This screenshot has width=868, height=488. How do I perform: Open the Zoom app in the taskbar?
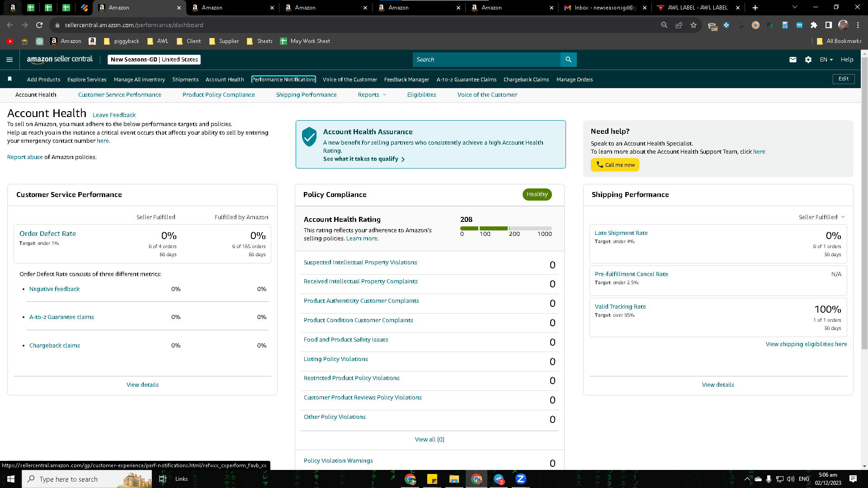tap(521, 479)
